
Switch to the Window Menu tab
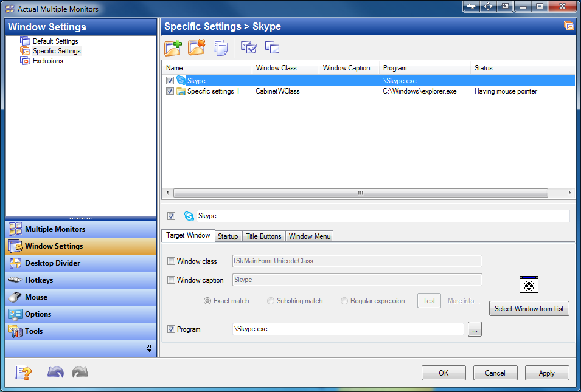click(x=310, y=236)
